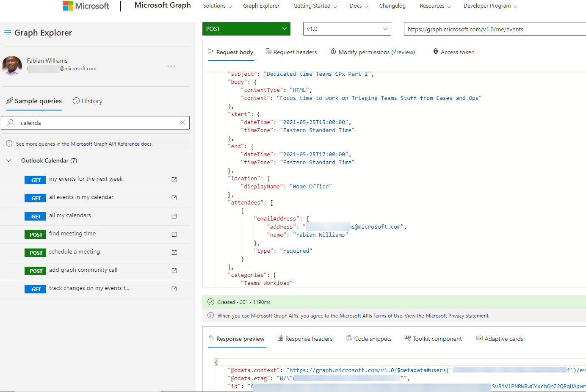Expand the Solutions menu
The image size is (586, 392).
point(218,6)
